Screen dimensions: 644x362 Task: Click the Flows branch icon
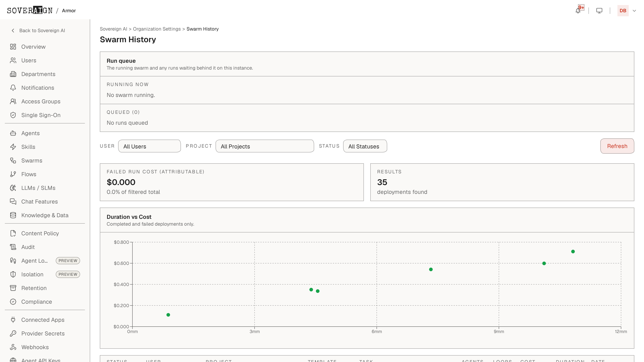[x=13, y=174]
